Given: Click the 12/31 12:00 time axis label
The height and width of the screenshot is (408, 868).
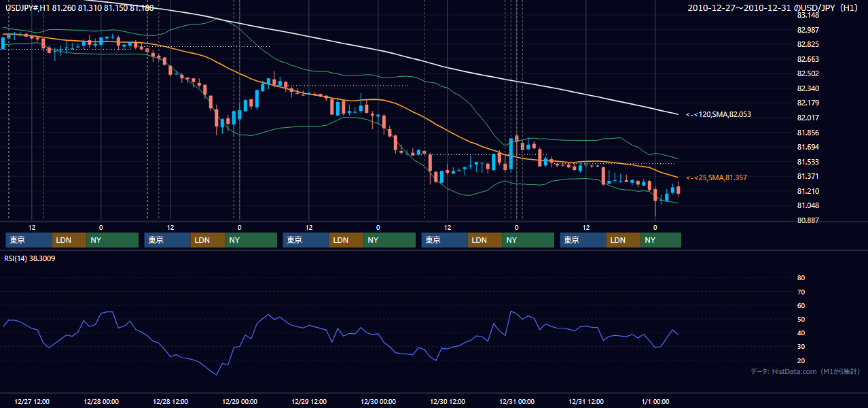Looking at the screenshot, I should point(585,401).
